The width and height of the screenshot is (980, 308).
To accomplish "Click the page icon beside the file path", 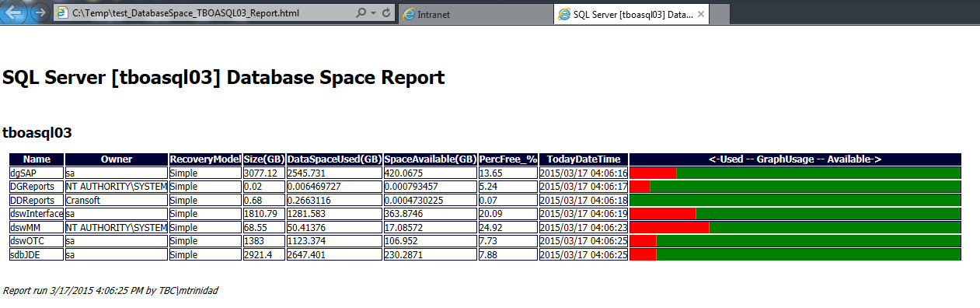I will (62, 14).
